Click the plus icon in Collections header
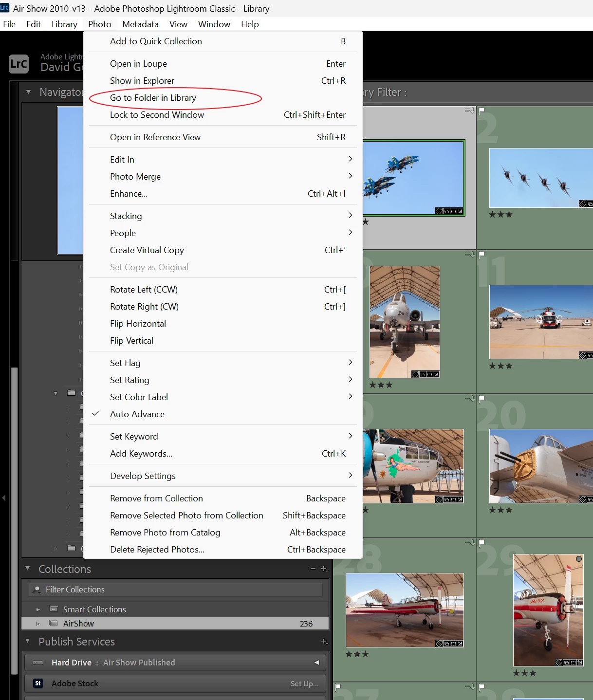593x700 pixels. [324, 569]
